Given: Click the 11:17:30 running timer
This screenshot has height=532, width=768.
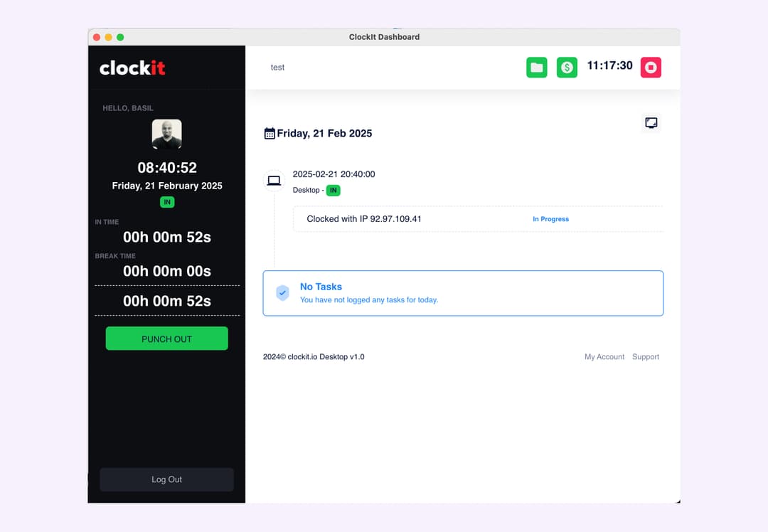Looking at the screenshot, I should click(609, 65).
